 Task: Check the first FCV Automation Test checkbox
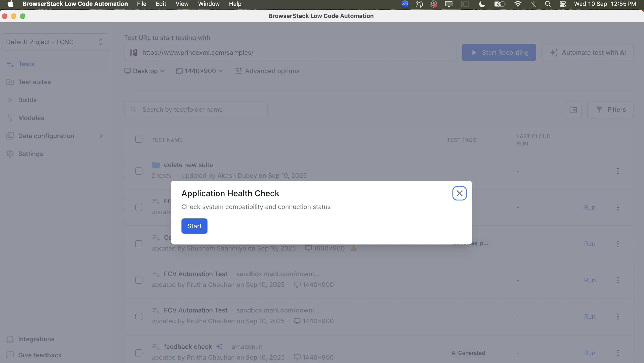[139, 280]
